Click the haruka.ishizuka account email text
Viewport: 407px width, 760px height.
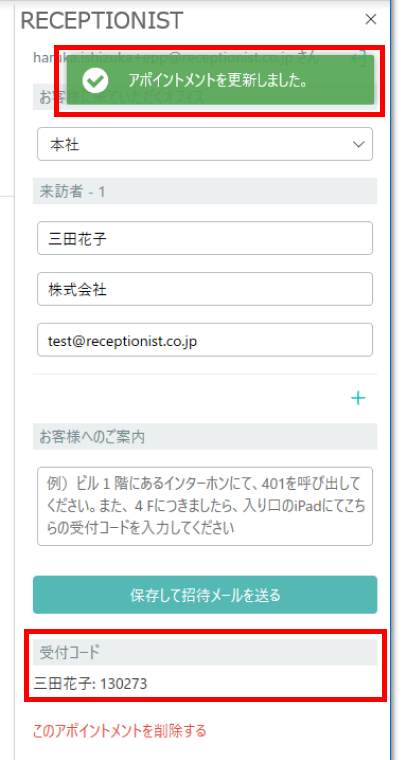pos(176,57)
